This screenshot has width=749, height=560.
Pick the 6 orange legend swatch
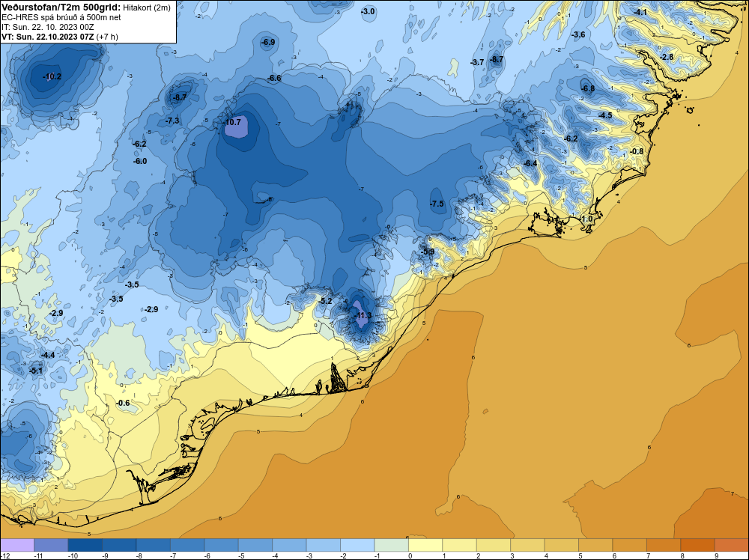[x=630, y=545]
